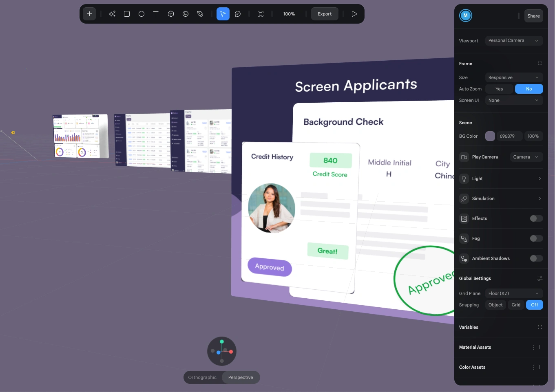555x392 pixels.
Task: Open the user avatar M
Action: coord(466,15)
